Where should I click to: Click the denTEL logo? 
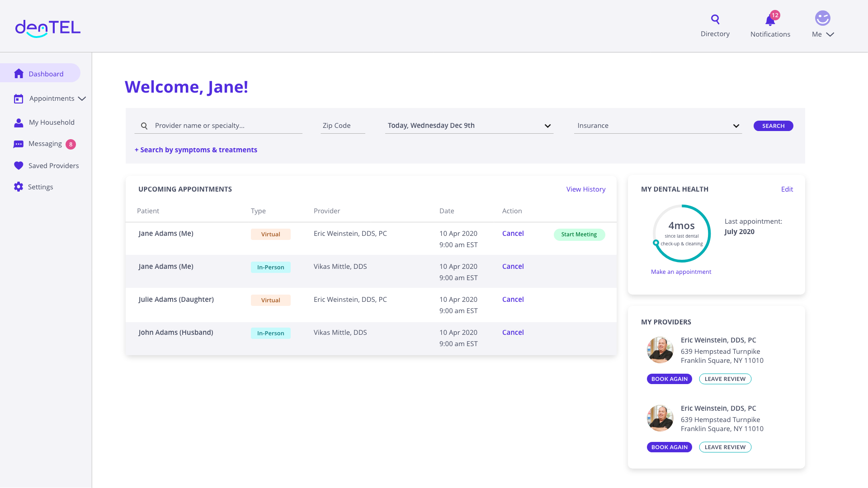pos(48,28)
